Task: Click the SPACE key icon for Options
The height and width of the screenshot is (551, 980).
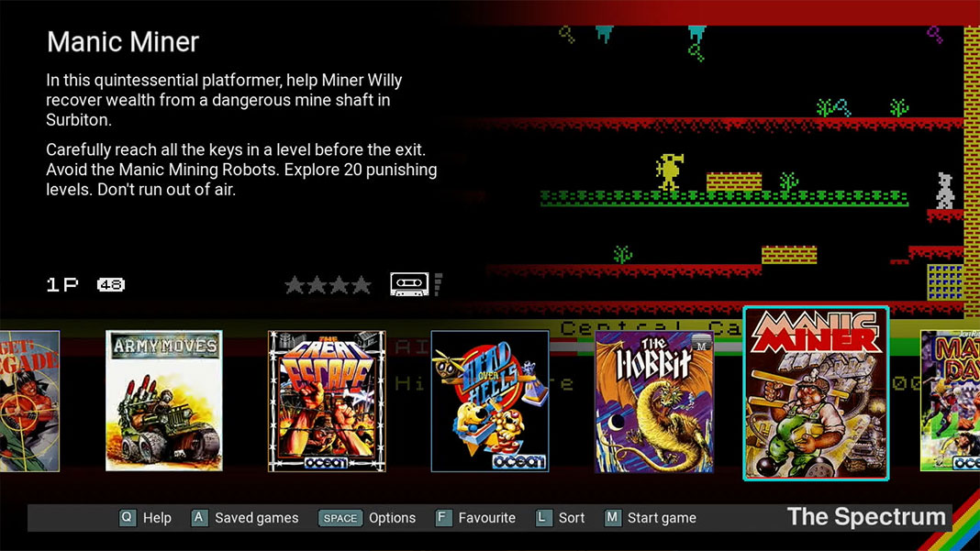Action: coord(340,518)
